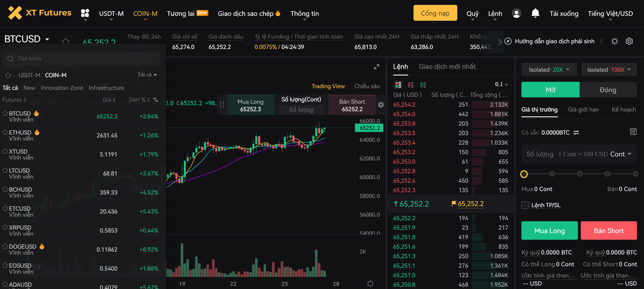Screen dimensions: 644x289
Task: Set quantity slider to 50% marker
Action: pos(580,174)
